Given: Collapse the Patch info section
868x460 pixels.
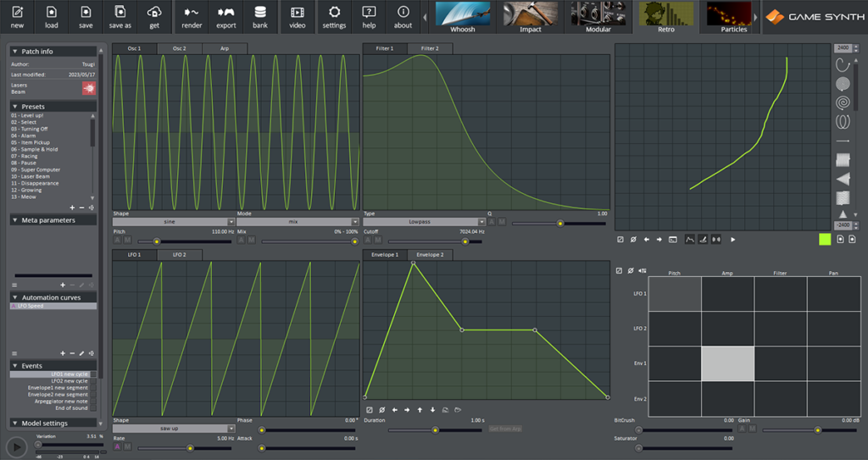Looking at the screenshot, I should coord(15,52).
